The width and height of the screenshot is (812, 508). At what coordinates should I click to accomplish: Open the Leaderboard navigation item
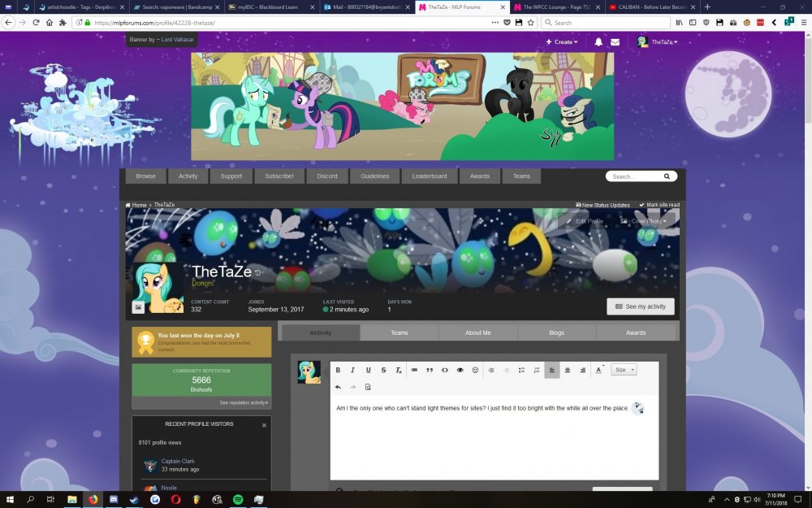coord(430,176)
